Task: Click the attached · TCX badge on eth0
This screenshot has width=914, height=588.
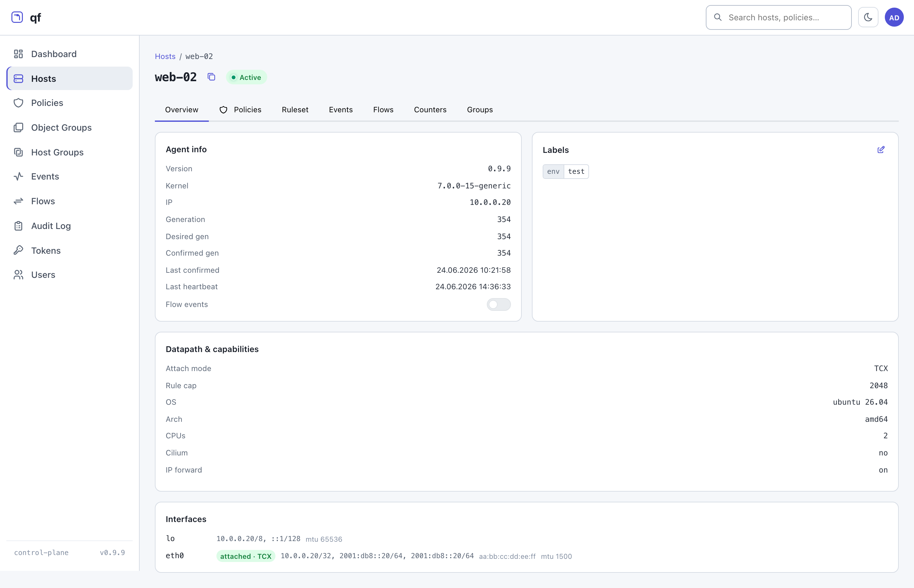Action: point(246,556)
